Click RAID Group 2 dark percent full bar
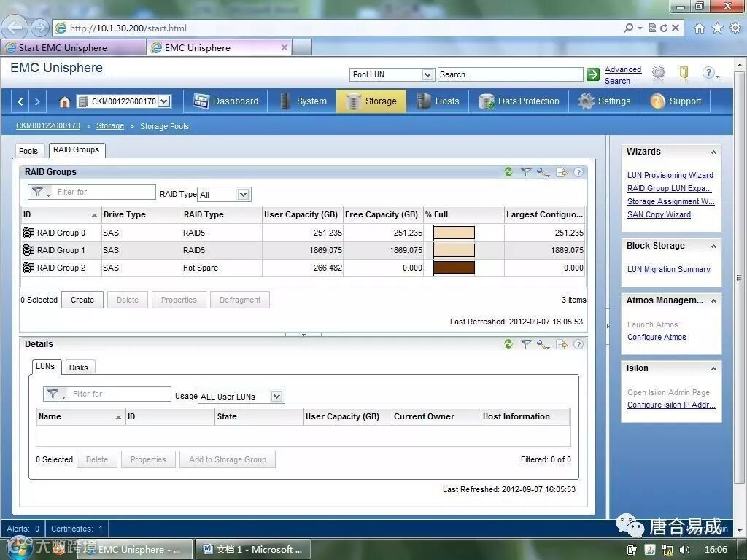747x560 pixels. [x=454, y=268]
